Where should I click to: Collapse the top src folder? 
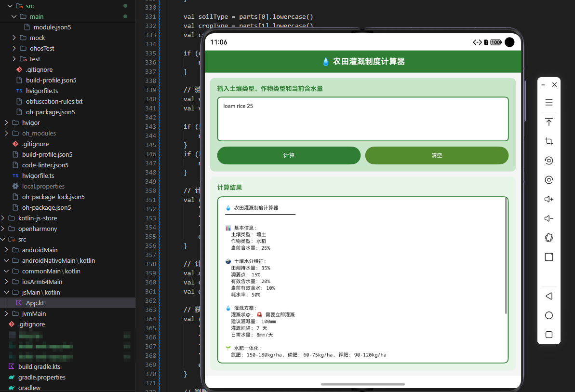10,6
